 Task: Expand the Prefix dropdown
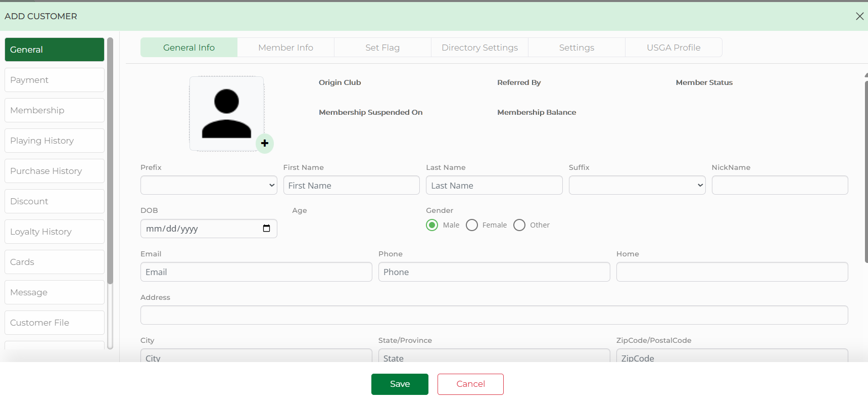209,185
